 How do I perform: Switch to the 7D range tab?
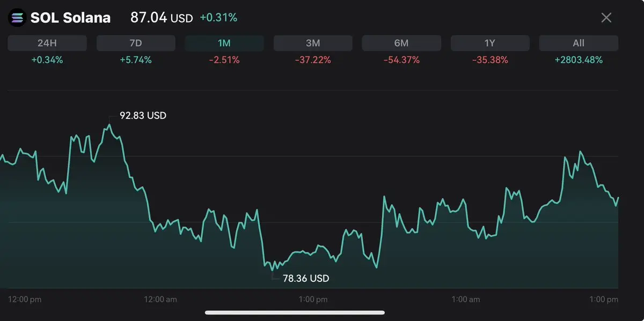click(x=136, y=43)
